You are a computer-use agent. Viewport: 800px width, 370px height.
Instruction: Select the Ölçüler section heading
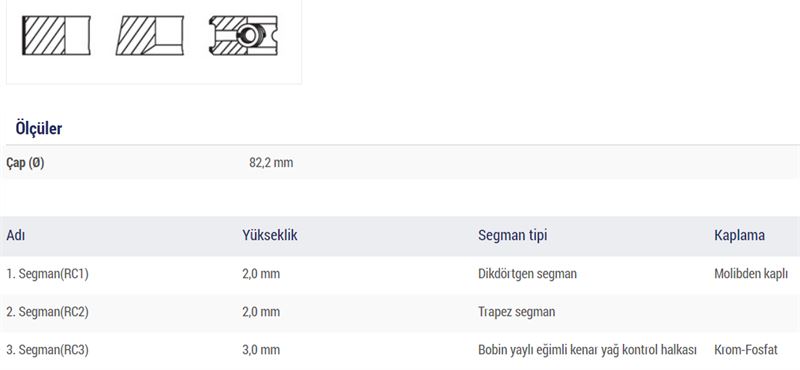39,128
